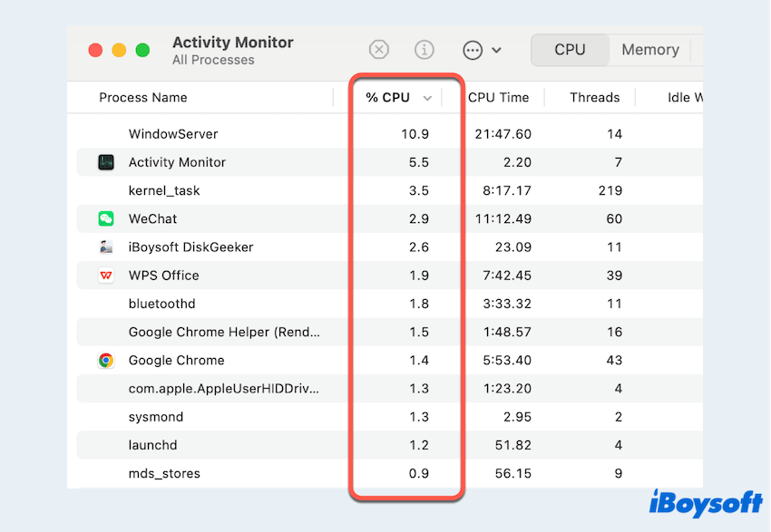Switch to the Memory tab
771x532 pixels.
pyautogui.click(x=649, y=50)
